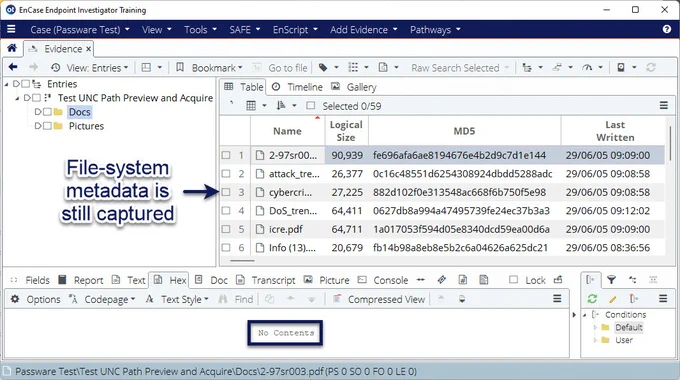Screen dimensions: 680x380
Task: Click the device acquire icon in the toolbar
Action: point(621,67)
